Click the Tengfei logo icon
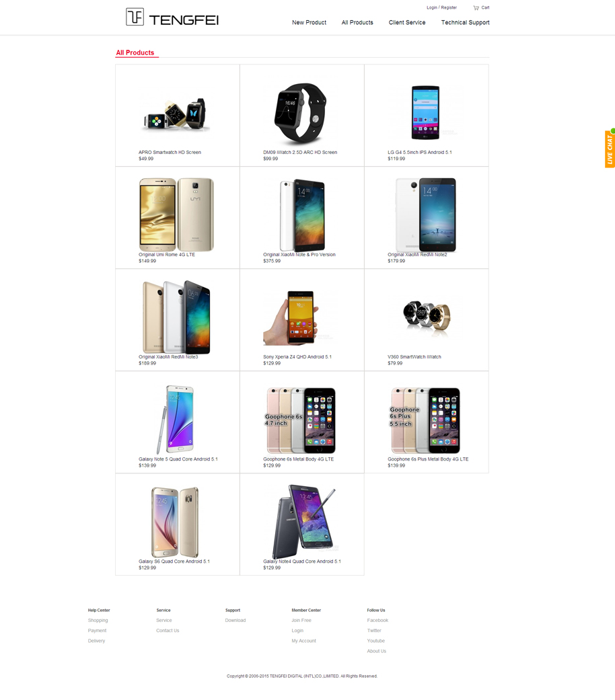This screenshot has width=615, height=700. [135, 17]
